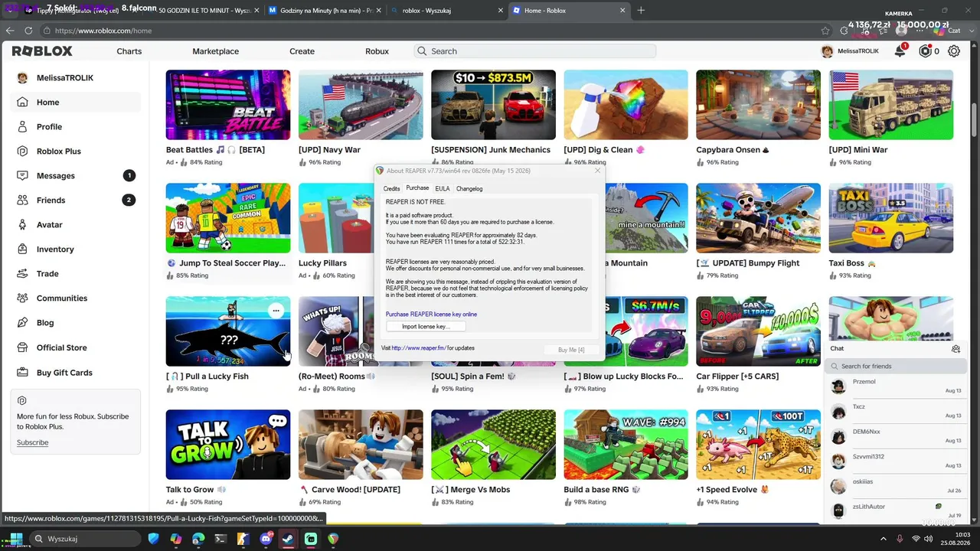
Task: Open notifications bell in Roblox header
Action: (900, 51)
